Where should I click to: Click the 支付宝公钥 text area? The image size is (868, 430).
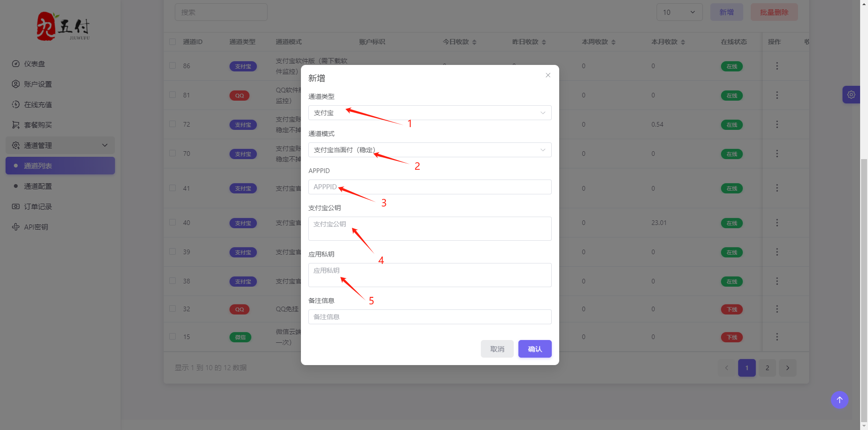(430, 229)
